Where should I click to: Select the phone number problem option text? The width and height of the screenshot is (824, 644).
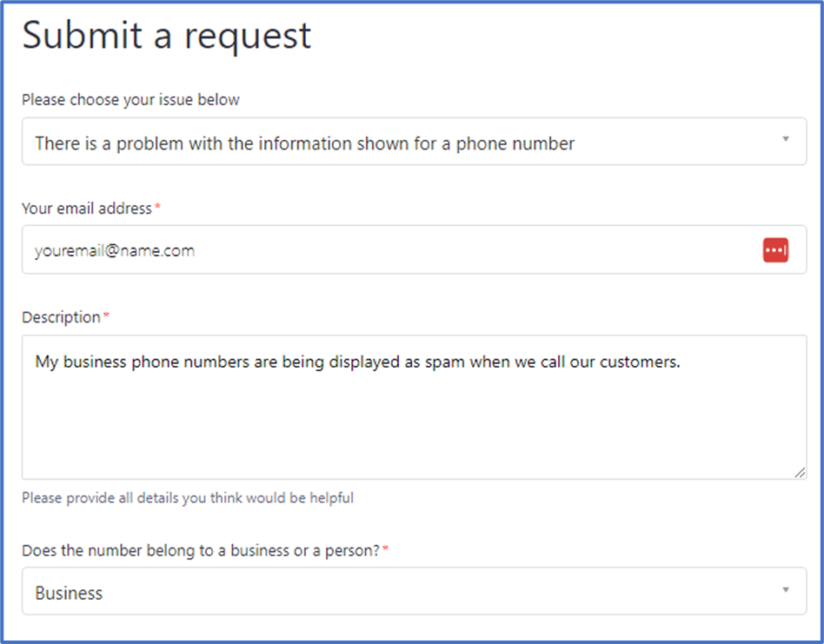(305, 143)
